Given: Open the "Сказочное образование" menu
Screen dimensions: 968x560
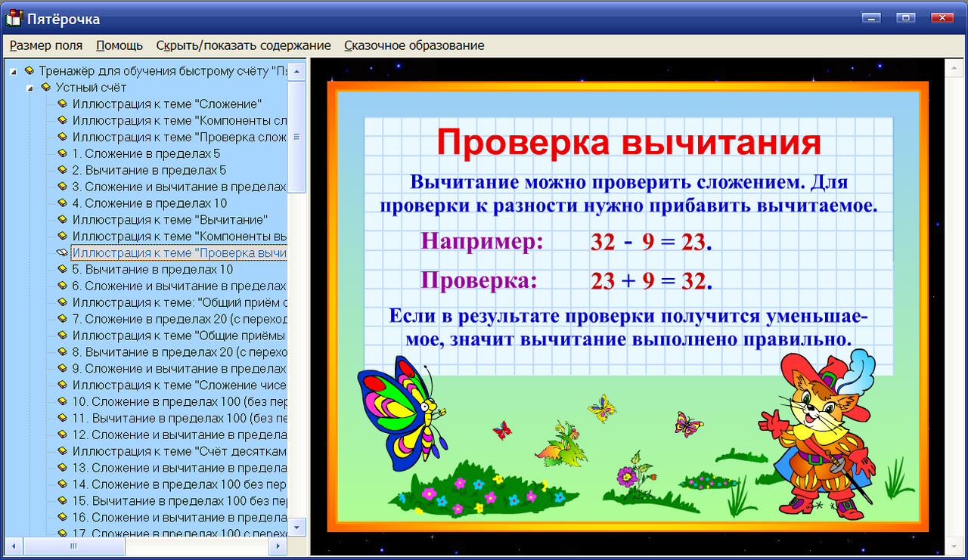Looking at the screenshot, I should [414, 45].
